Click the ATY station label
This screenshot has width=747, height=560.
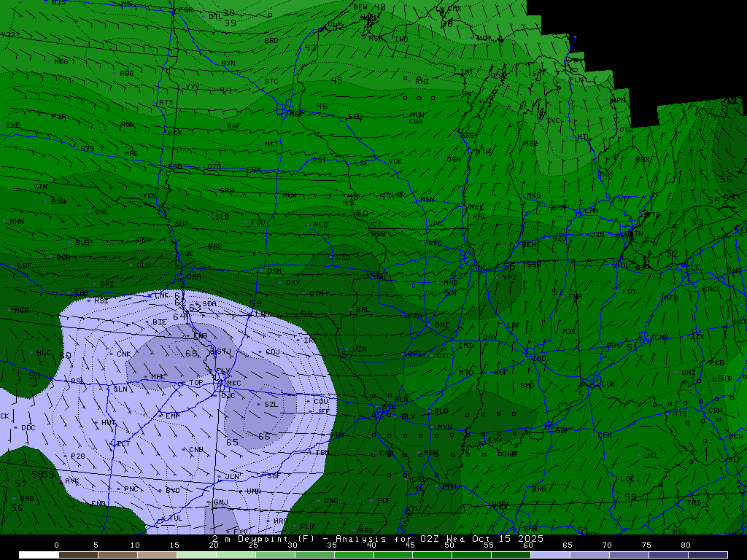pos(166,103)
